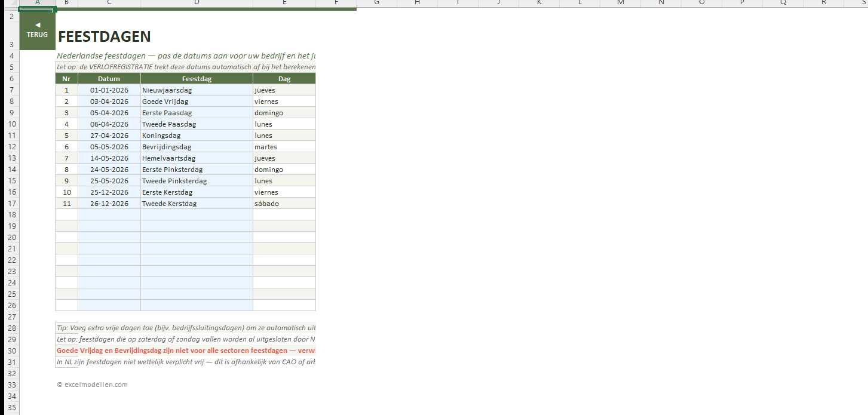Viewport: 868px width, 415px height.
Task: Click the red Goede Vrijdag warning note
Action: (185, 351)
